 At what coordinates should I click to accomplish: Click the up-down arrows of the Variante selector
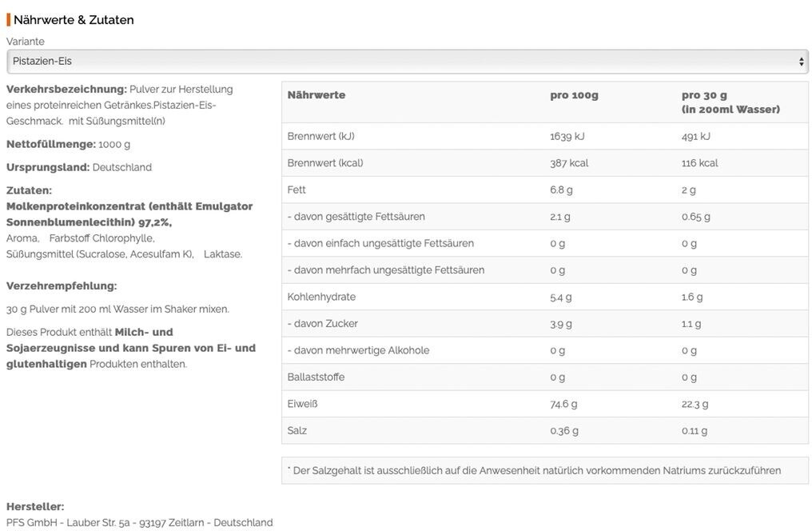tap(802, 62)
